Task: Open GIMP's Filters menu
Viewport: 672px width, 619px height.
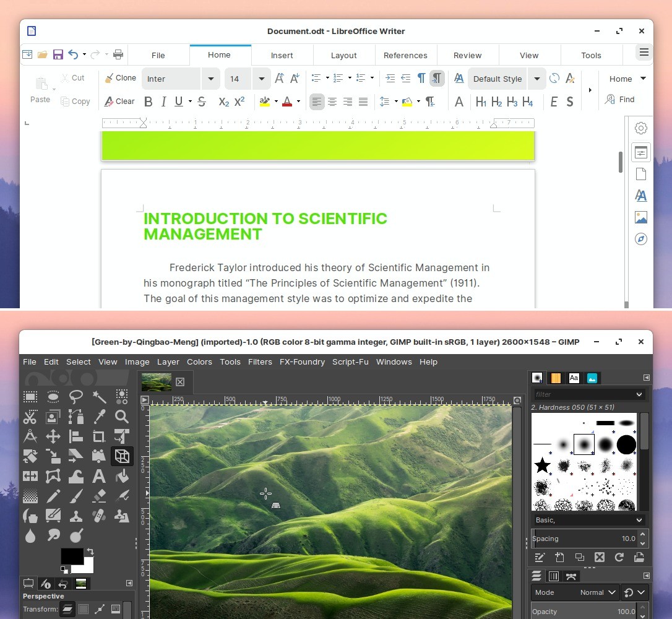Action: click(x=260, y=362)
